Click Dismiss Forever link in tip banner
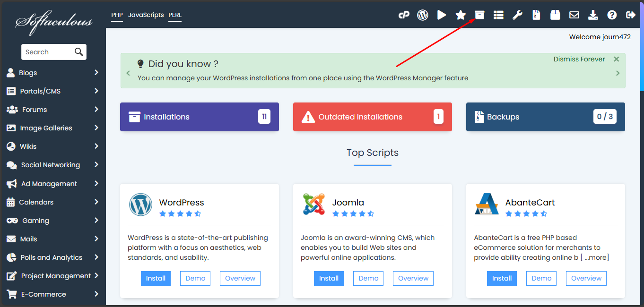644x307 pixels. coord(579,59)
